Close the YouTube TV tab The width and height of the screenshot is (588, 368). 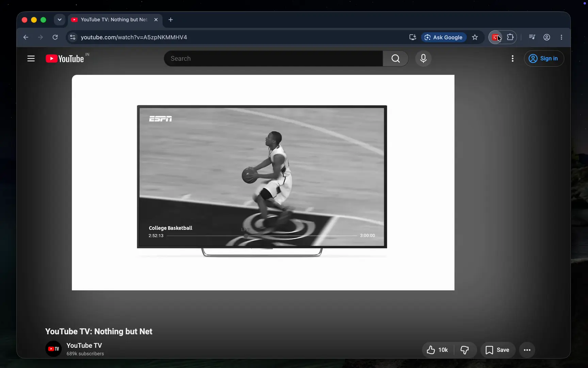pyautogui.click(x=156, y=20)
